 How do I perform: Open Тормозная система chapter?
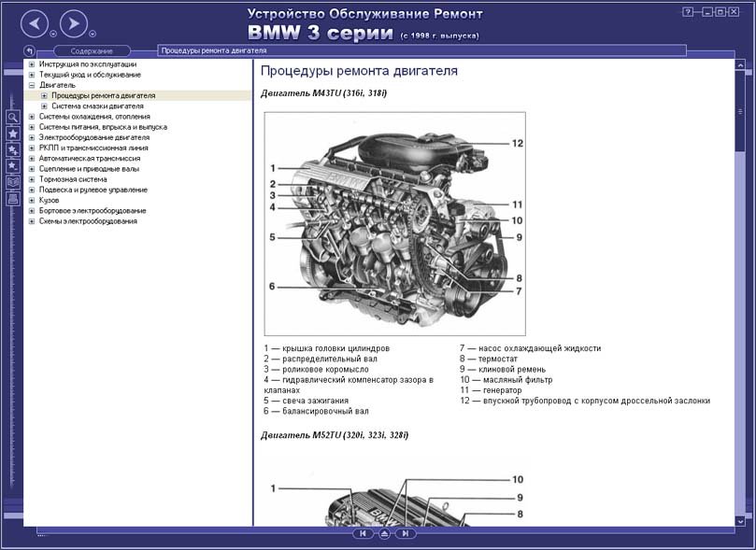click(73, 179)
